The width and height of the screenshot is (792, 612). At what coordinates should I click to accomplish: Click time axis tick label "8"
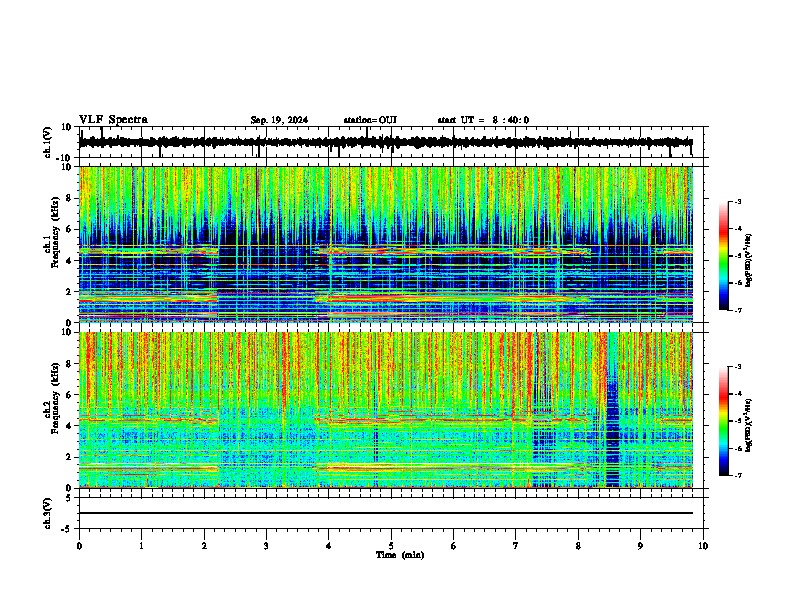coord(578,546)
